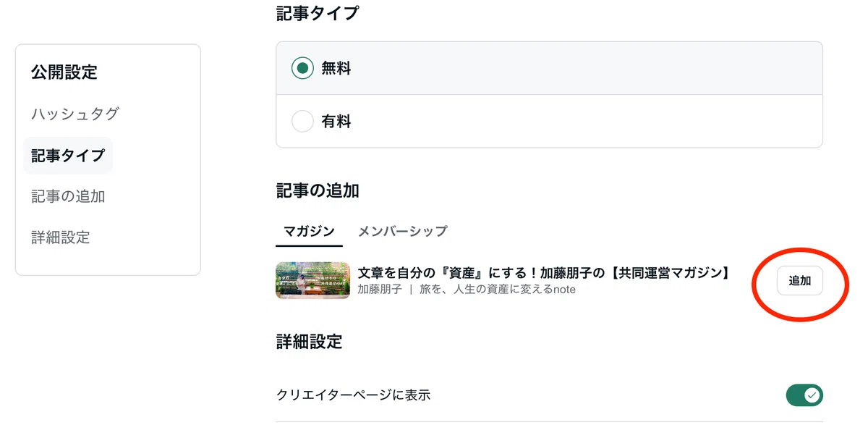The width and height of the screenshot is (868, 425).
Task: Click the クリエイターページに表示 label text
Action: [x=353, y=395]
